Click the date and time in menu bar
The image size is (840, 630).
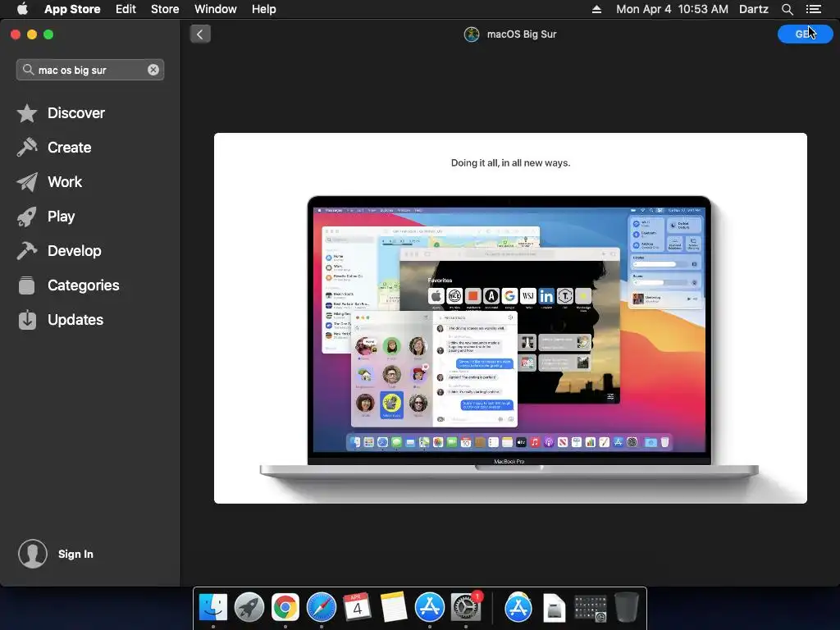pyautogui.click(x=672, y=9)
